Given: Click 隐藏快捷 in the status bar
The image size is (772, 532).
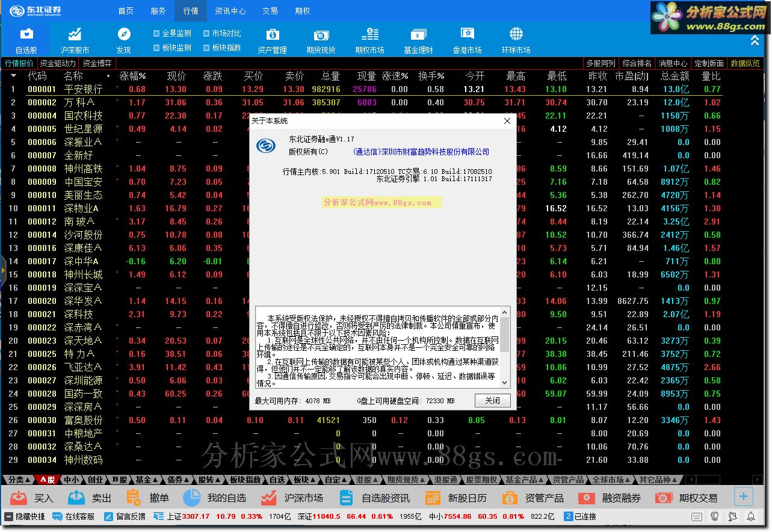Looking at the screenshot, I should pyautogui.click(x=25, y=517).
